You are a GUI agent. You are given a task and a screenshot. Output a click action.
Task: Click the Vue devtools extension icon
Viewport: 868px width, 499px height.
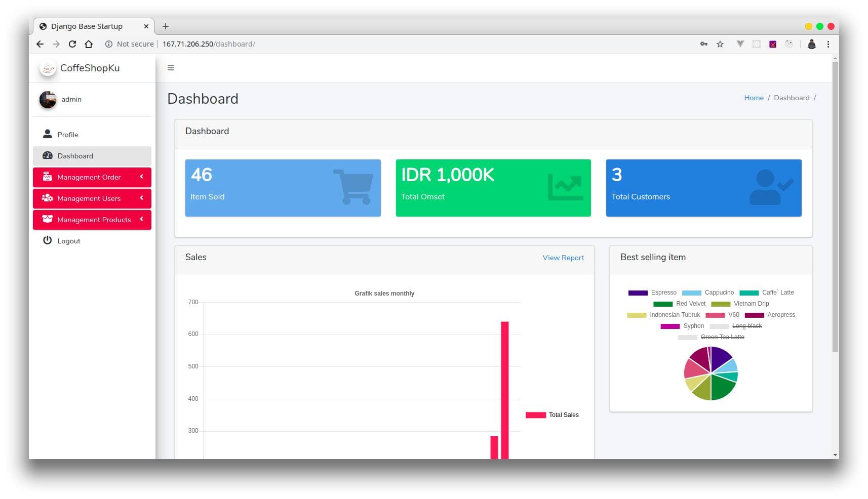pos(740,44)
